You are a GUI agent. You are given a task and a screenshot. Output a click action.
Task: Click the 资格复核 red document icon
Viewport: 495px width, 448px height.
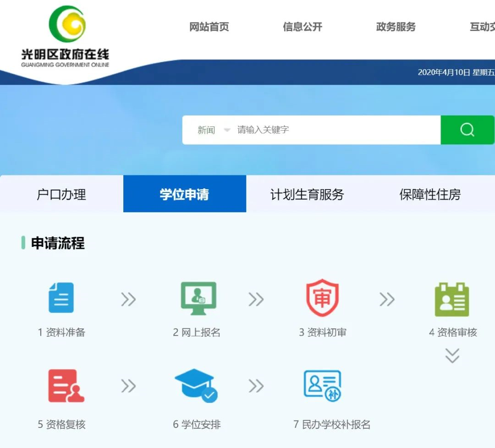(x=66, y=386)
